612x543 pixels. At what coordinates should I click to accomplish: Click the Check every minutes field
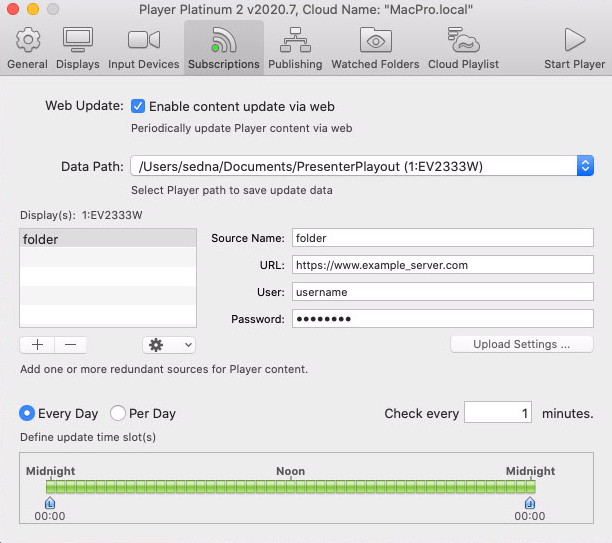pos(498,412)
